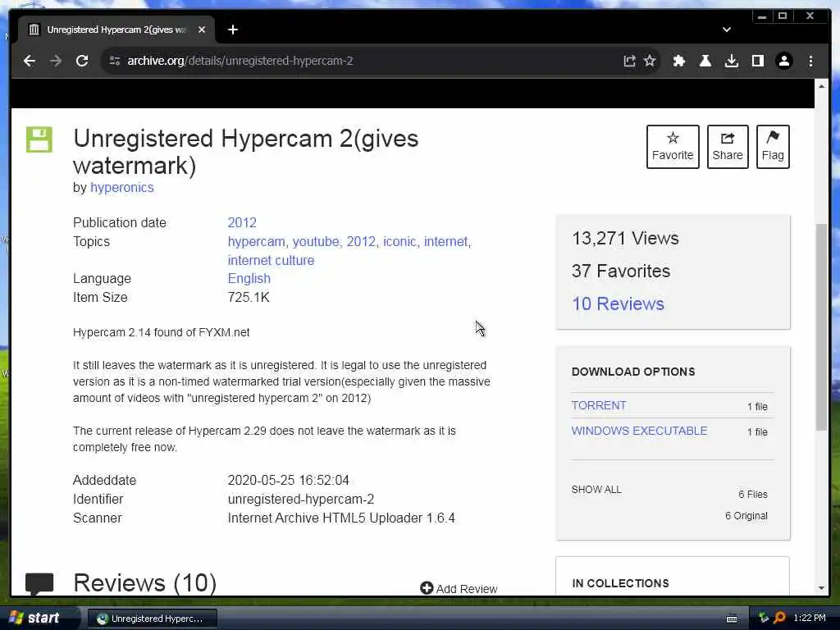Favorite this item

pyautogui.click(x=673, y=147)
